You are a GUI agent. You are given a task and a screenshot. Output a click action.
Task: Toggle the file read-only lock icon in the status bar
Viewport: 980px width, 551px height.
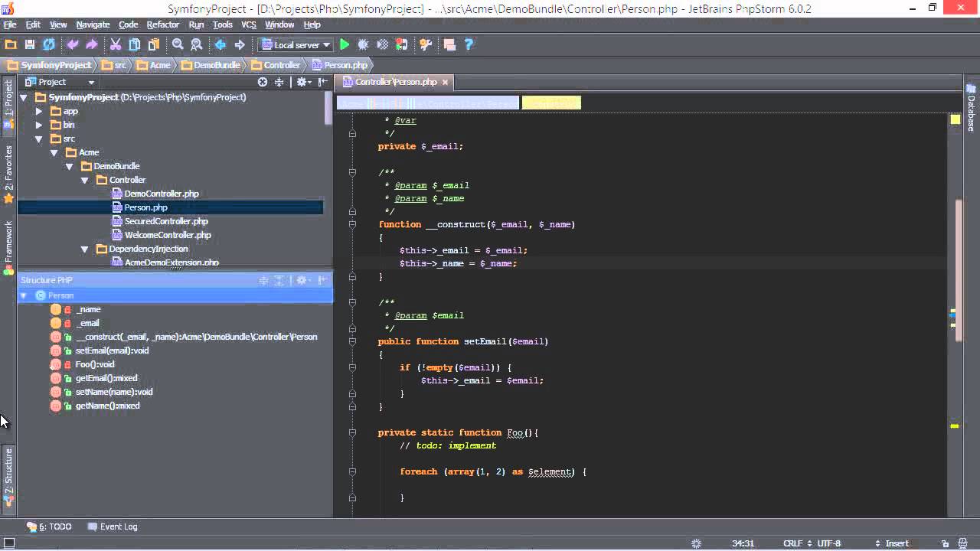[x=947, y=543]
